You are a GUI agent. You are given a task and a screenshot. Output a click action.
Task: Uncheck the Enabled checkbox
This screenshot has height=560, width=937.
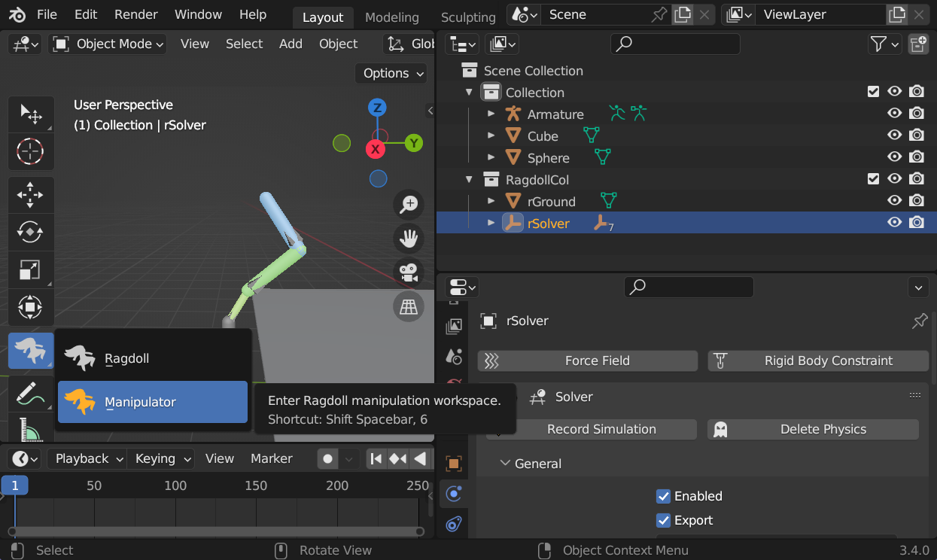663,496
